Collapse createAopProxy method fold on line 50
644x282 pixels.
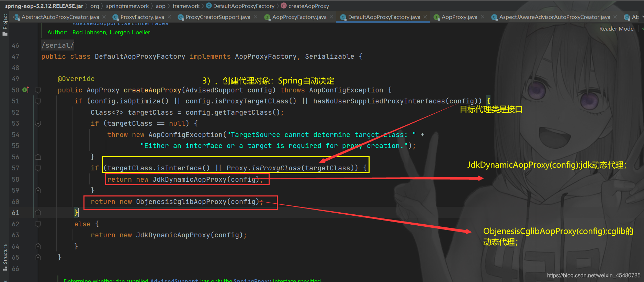point(38,90)
